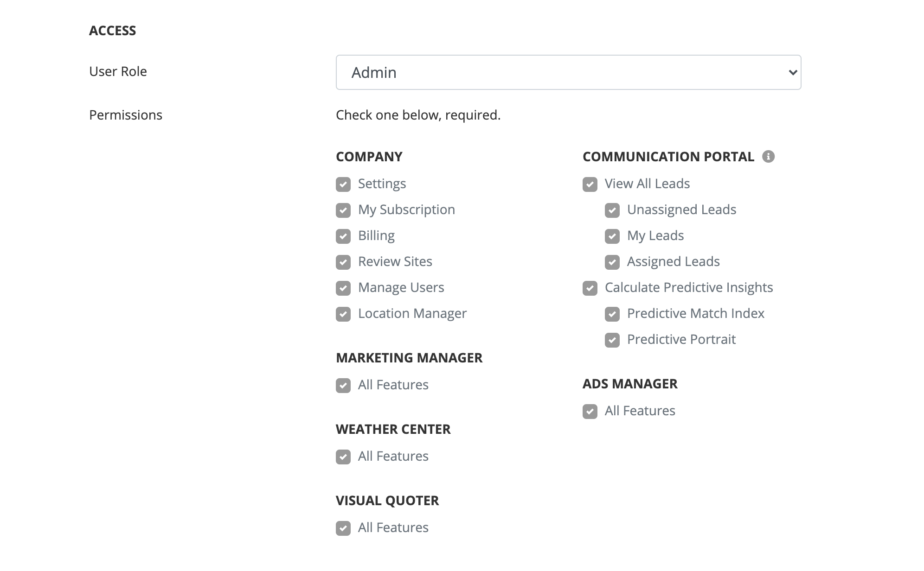Toggle the View All Leads checkbox
This screenshot has height=571, width=924.
(x=590, y=184)
